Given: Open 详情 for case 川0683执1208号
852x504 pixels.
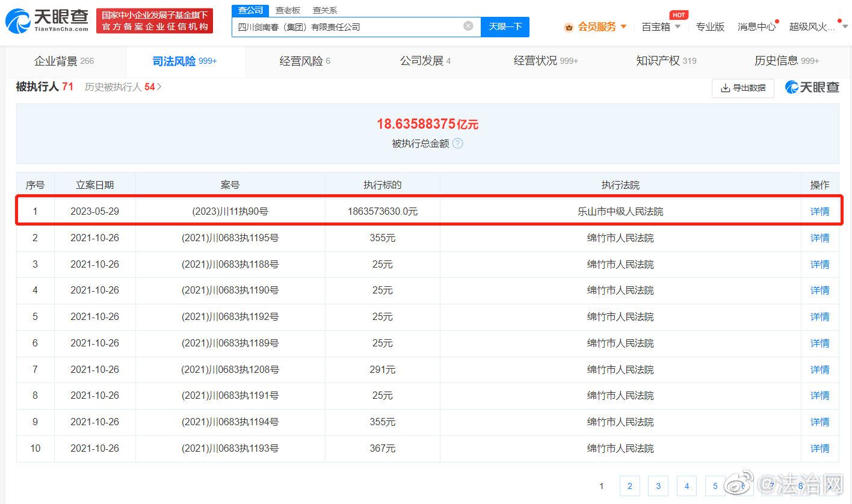Looking at the screenshot, I should pyautogui.click(x=820, y=370).
